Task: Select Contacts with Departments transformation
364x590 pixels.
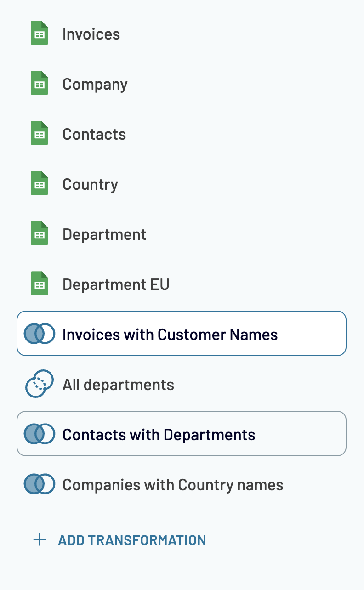Action: tap(159, 435)
